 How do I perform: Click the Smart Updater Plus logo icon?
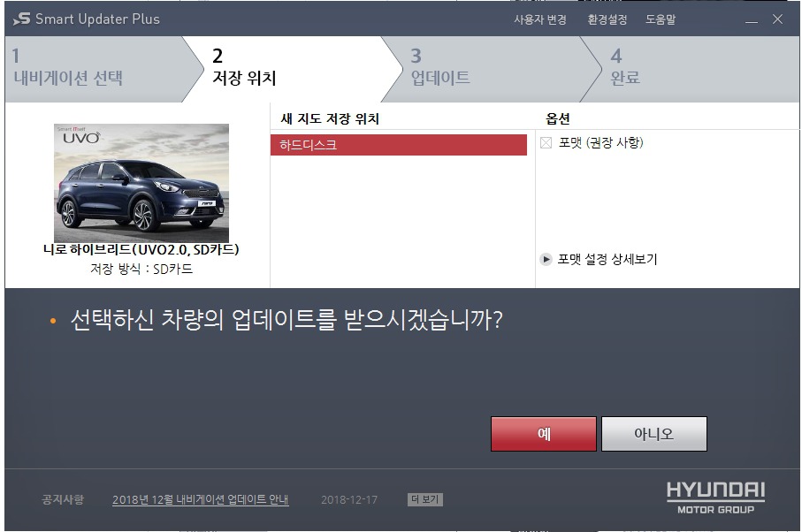[21, 19]
